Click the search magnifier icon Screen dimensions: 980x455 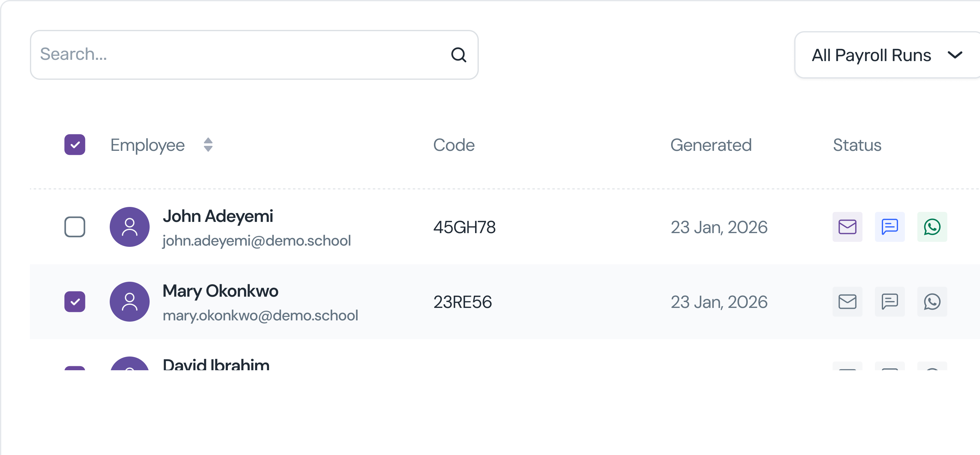click(x=459, y=55)
